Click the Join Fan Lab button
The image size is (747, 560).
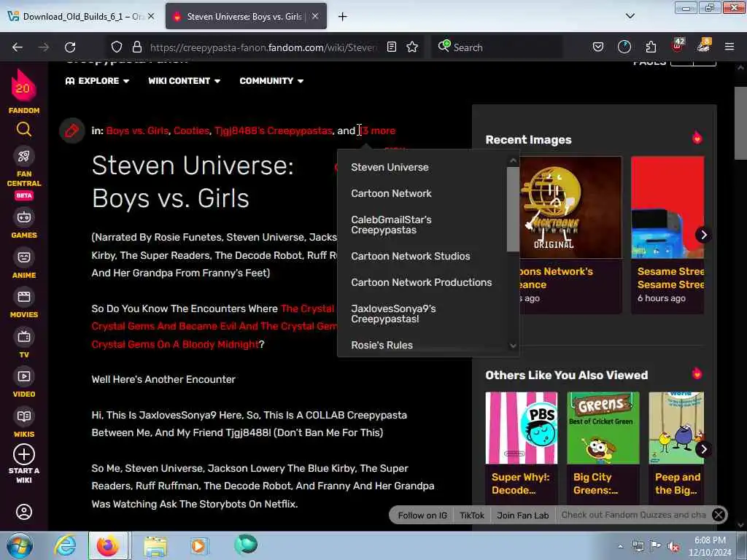click(522, 516)
